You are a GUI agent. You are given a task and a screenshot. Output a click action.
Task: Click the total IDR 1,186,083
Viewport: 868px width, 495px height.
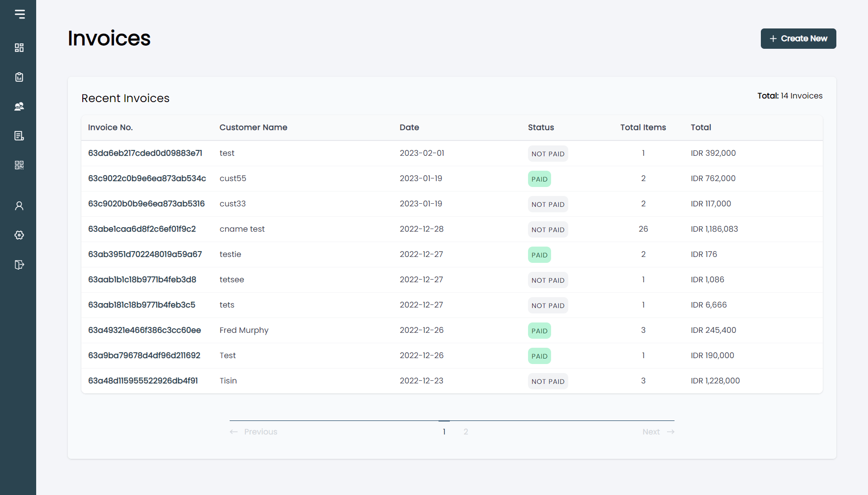(714, 229)
